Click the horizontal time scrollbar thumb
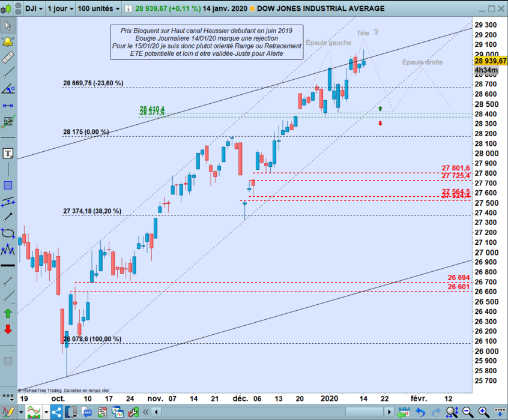Viewport: 508px width, 420px height. click(364, 412)
